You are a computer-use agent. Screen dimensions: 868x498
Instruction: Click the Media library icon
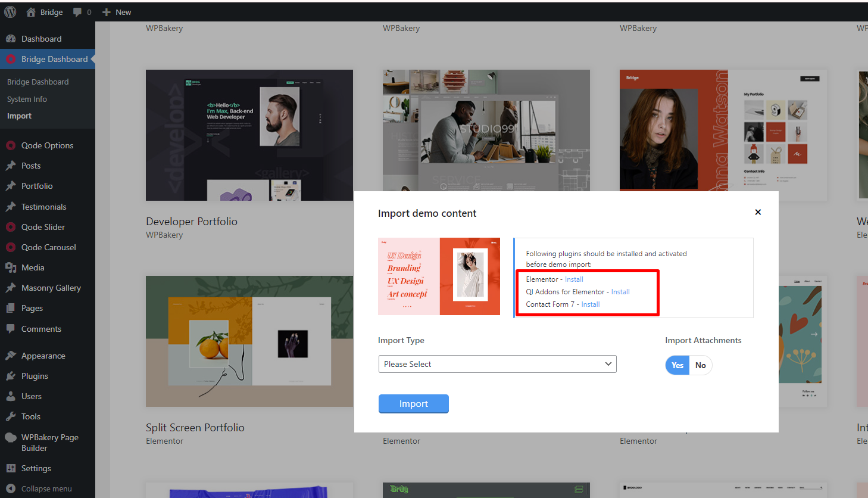click(11, 267)
